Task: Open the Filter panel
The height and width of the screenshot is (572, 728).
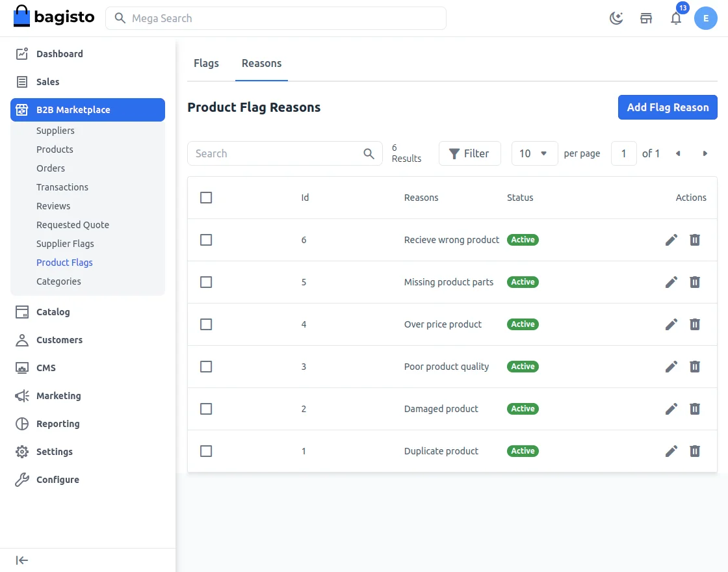Action: pos(469,153)
